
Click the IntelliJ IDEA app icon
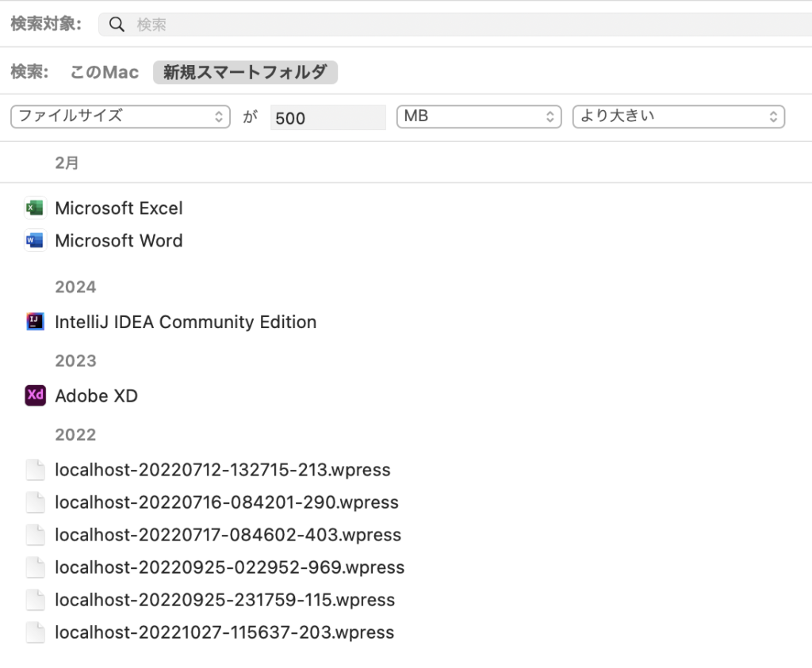[35, 322]
